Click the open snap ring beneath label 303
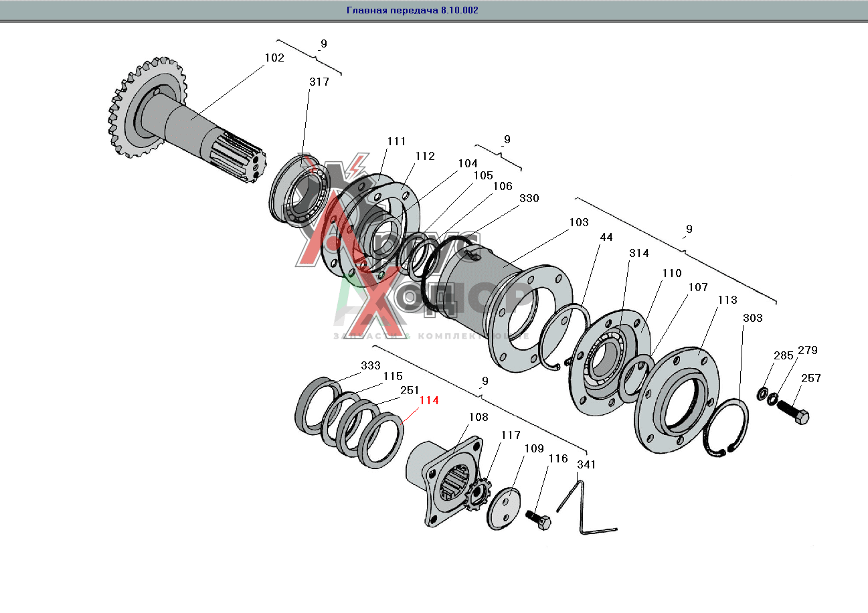 [727, 428]
